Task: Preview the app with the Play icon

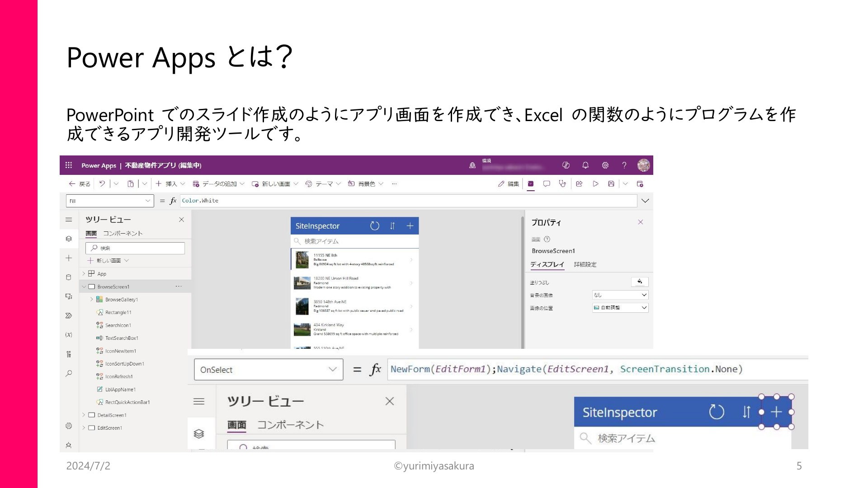Action: click(x=595, y=184)
